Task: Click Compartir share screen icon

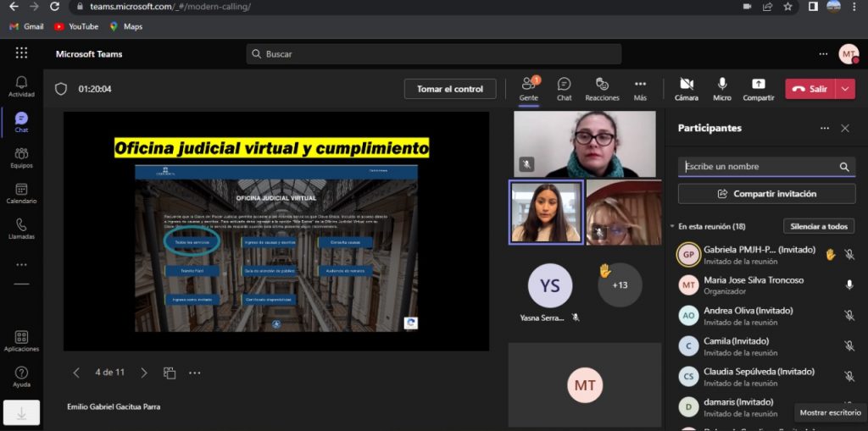Action: [759, 89]
